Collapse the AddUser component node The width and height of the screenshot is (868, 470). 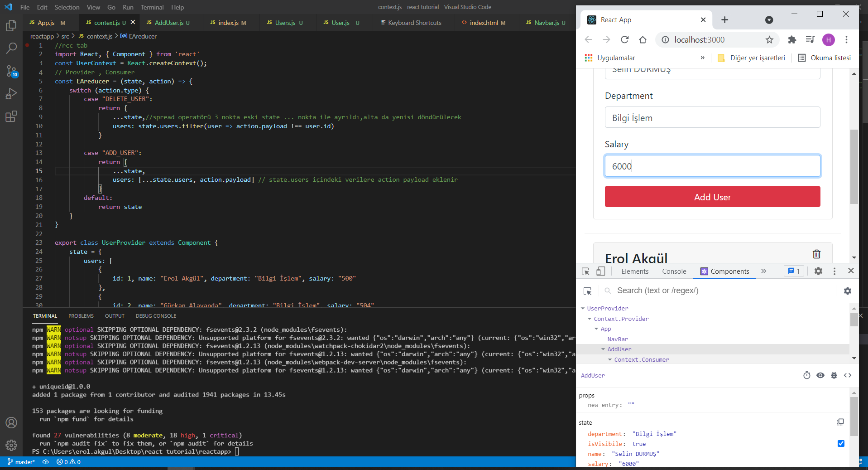coord(603,349)
